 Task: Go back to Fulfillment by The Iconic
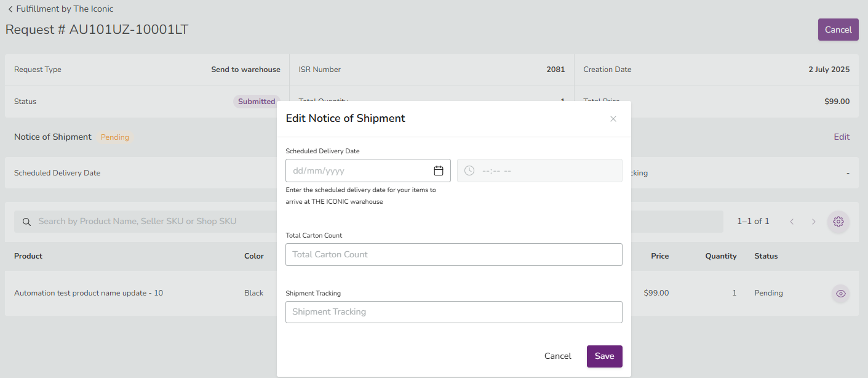click(x=60, y=9)
